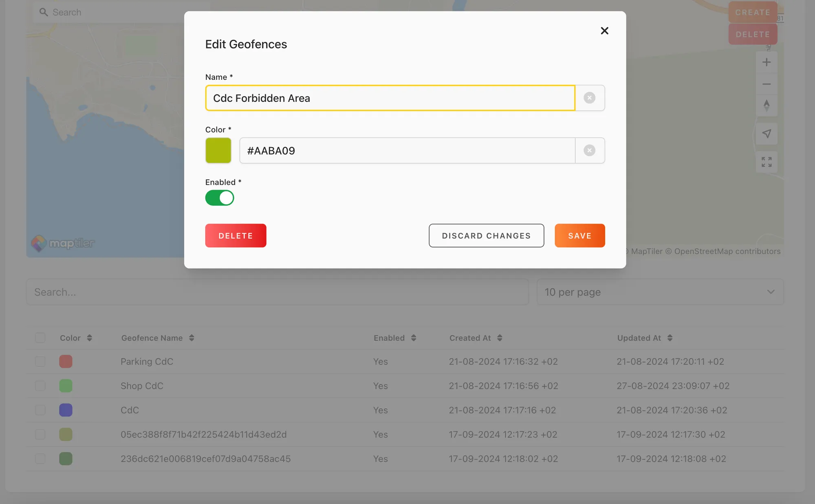Click the dark green swatch of 236dc621 row
Viewport: 815px width, 504px height.
pyautogui.click(x=66, y=459)
